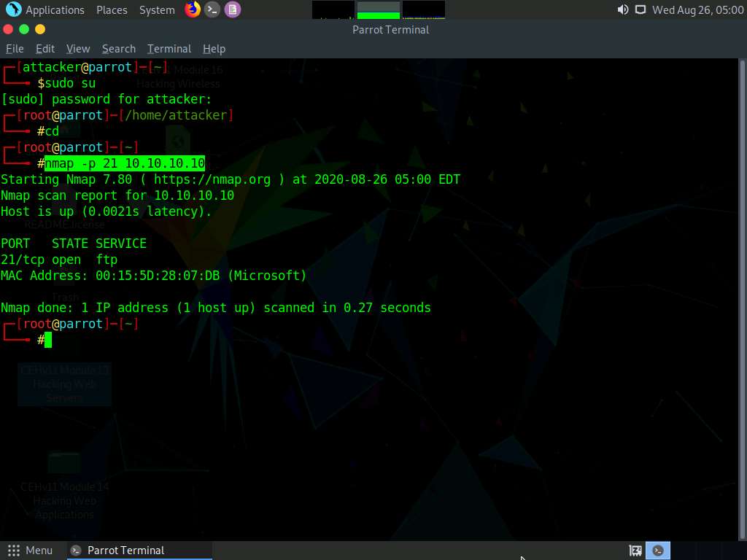The width and height of the screenshot is (747, 560).
Task: Click the green system monitor graph
Action: [379, 10]
